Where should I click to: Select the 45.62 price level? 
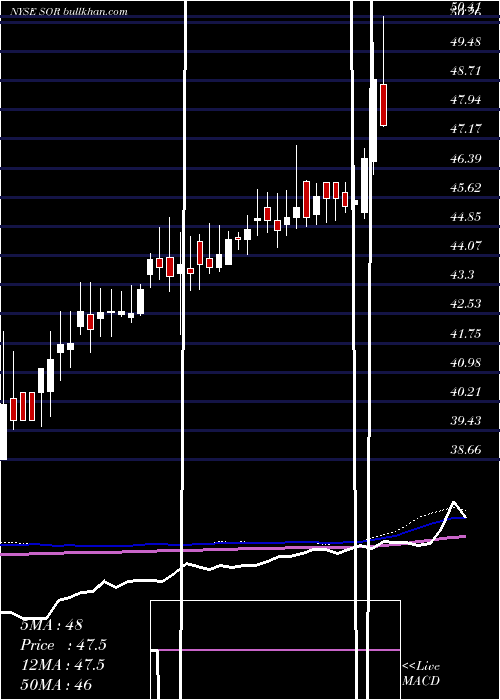pyautogui.click(x=466, y=187)
